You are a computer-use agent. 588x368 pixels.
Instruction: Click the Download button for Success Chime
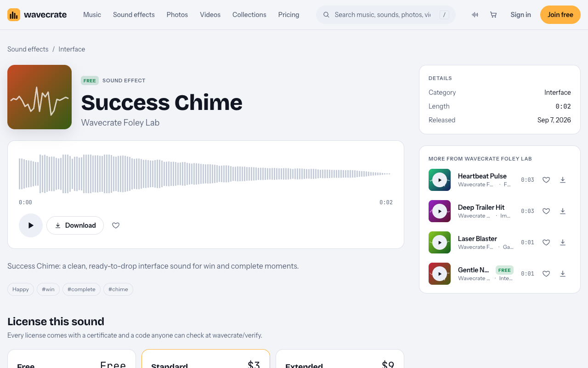(75, 225)
